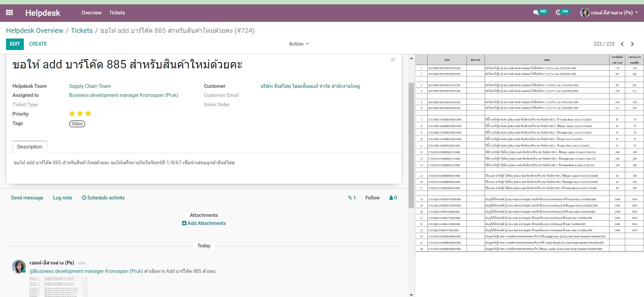Viewport: 644px width, 297px height.
Task: Open the Supply Chain Team link
Action: tap(90, 86)
